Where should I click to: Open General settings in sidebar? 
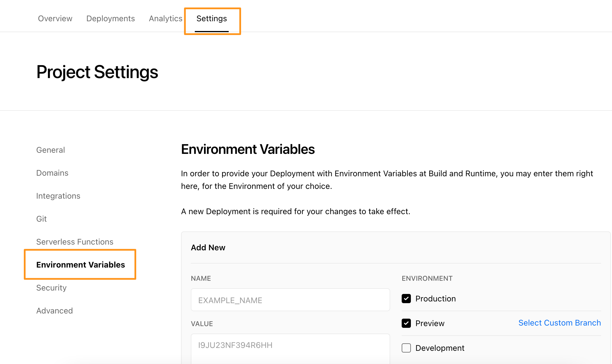[x=51, y=150]
